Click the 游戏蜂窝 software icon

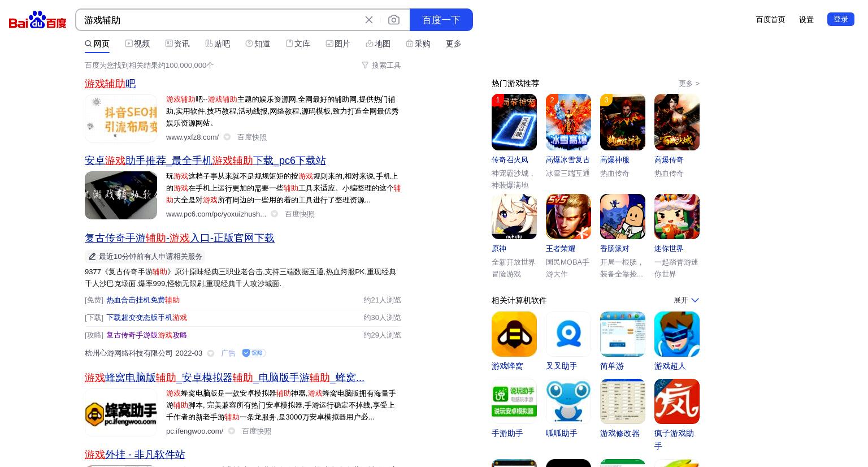pyautogui.click(x=514, y=334)
